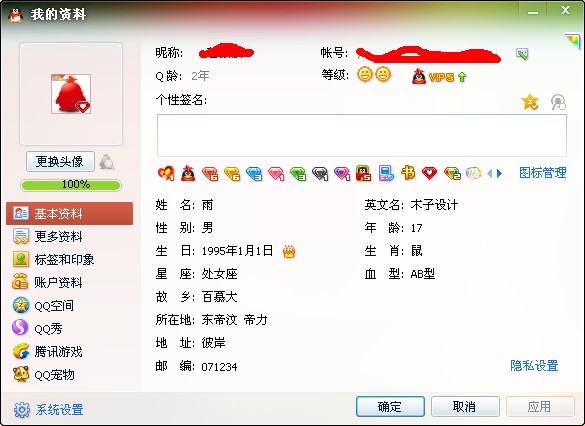Screen dimensions: 585x426
Task: Click the QQ penguin membership icon in badge row
Action: pyautogui.click(x=188, y=173)
